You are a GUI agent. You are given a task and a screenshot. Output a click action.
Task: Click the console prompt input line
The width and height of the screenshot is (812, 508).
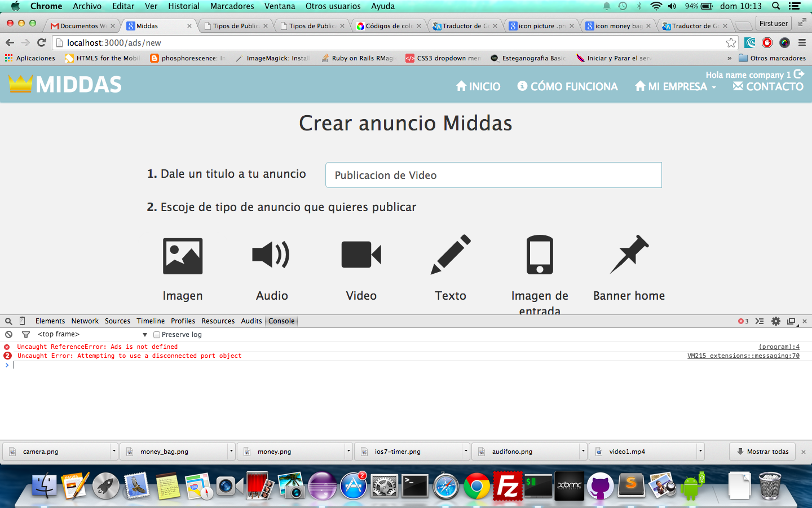406,365
